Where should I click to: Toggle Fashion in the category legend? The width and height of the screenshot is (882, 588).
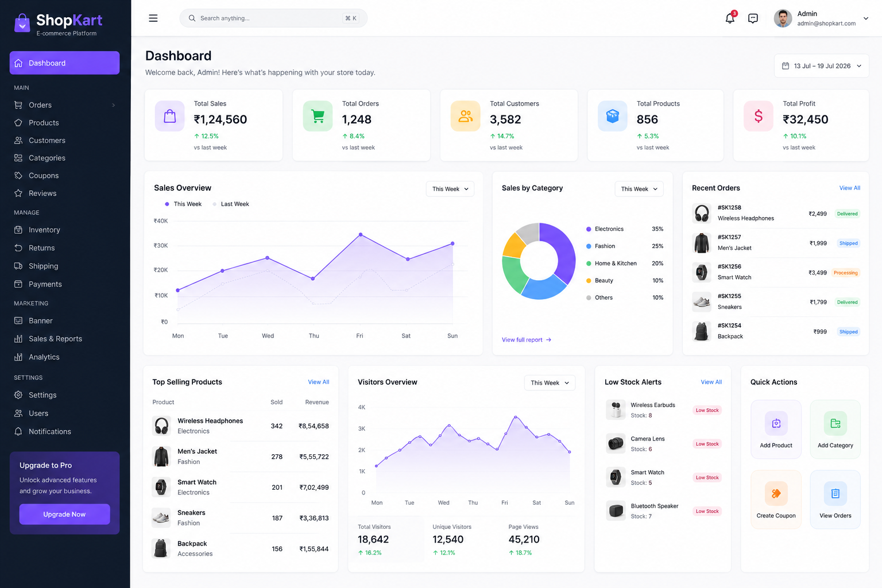coord(601,246)
